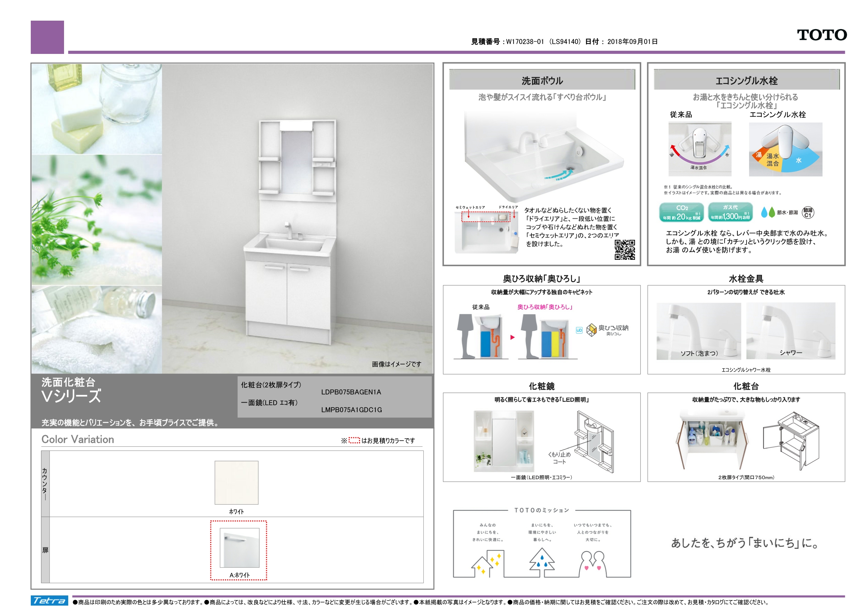Viewport: 868px width, 614px height.
Task: Click mirror product code LMPB075A1GDC1G
Action: point(351,410)
